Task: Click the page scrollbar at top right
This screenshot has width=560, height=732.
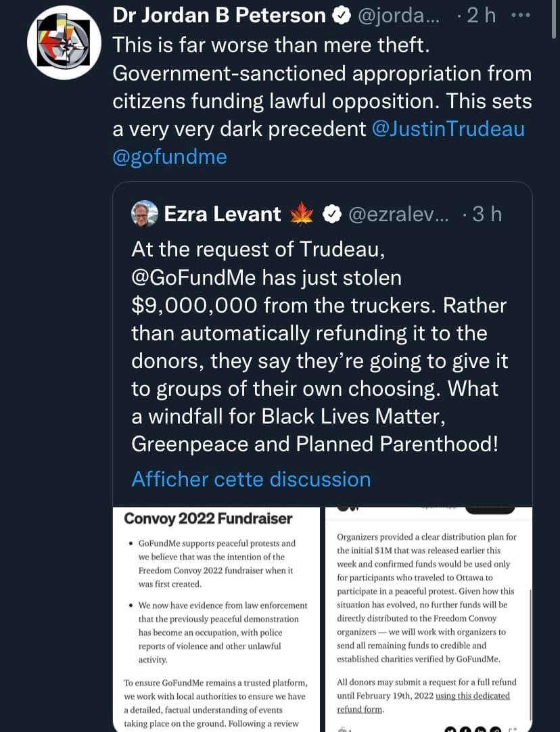Action: (x=555, y=20)
